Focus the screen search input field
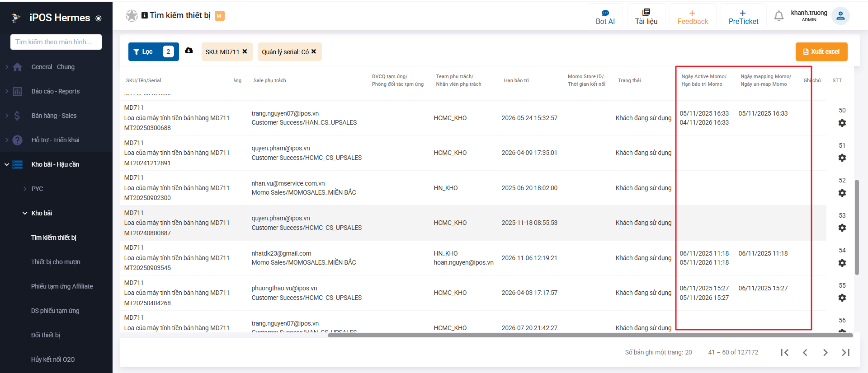868x373 pixels. (x=56, y=42)
